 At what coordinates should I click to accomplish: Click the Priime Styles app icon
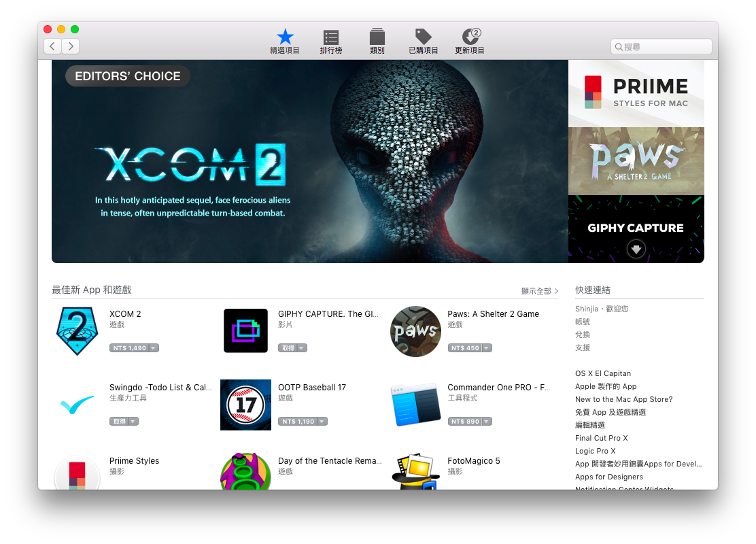pyautogui.click(x=77, y=473)
